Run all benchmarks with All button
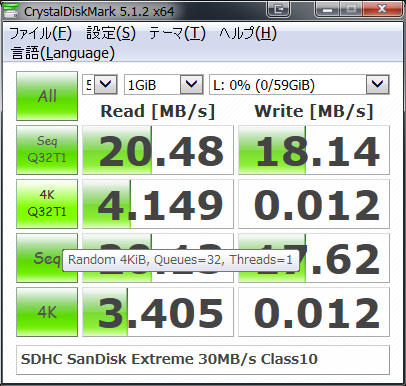This screenshot has height=386, width=406. tap(47, 96)
